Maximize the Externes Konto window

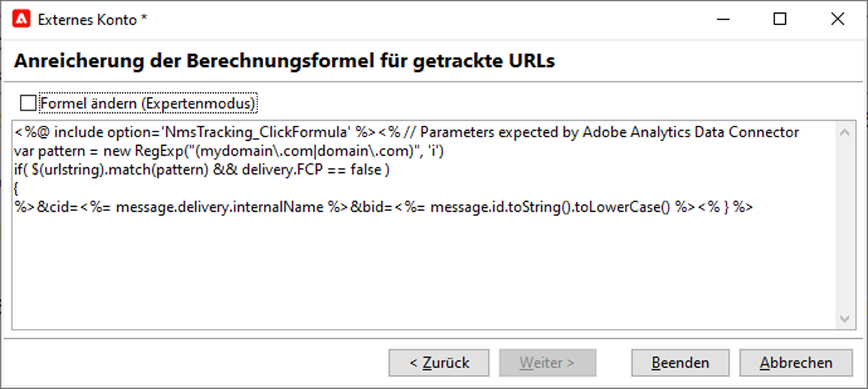pos(780,19)
